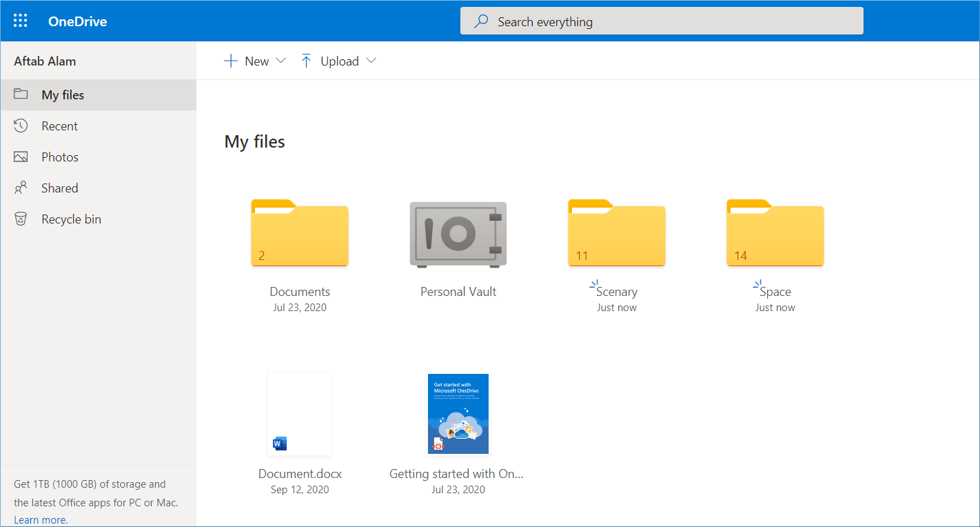Screen dimensions: 980x527
Task: Click the My files folder icon
Action: tap(21, 94)
